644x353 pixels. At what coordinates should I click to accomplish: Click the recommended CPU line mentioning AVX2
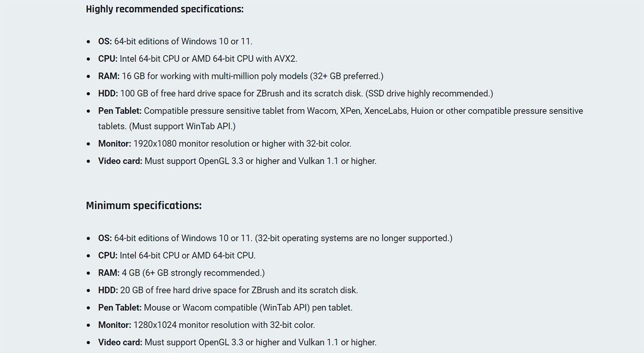[208, 59]
